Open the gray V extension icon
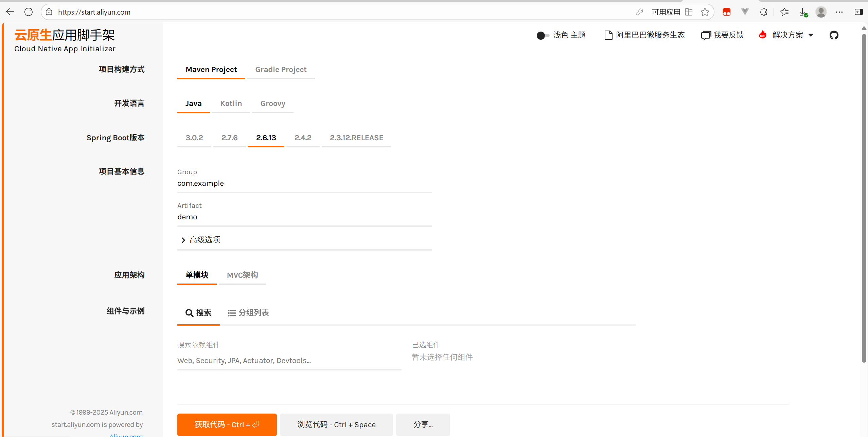This screenshot has height=437, width=868. (745, 12)
